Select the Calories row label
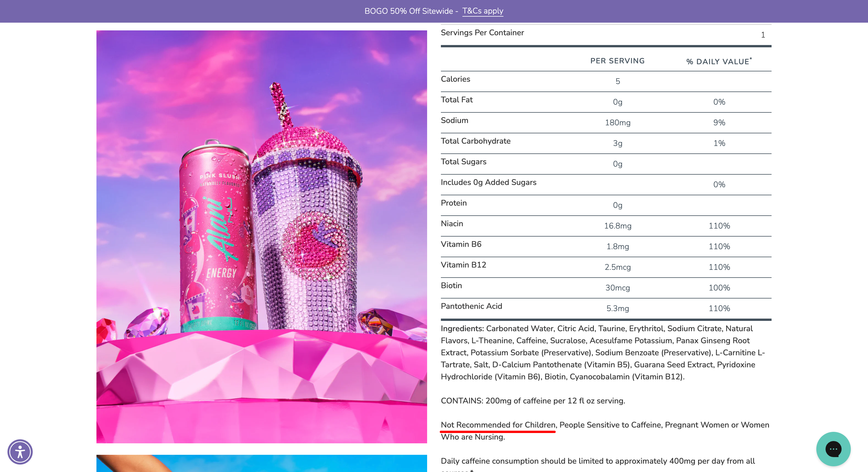 [455, 79]
